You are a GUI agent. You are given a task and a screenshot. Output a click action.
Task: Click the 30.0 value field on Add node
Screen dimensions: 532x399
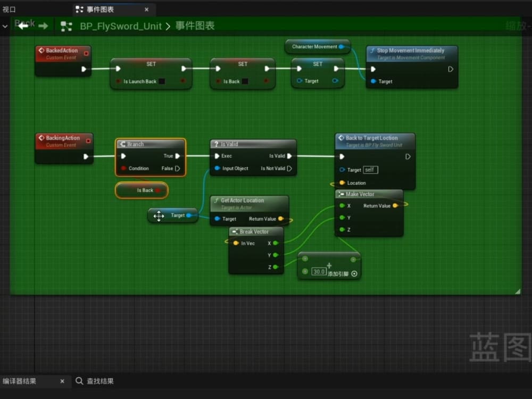(319, 271)
